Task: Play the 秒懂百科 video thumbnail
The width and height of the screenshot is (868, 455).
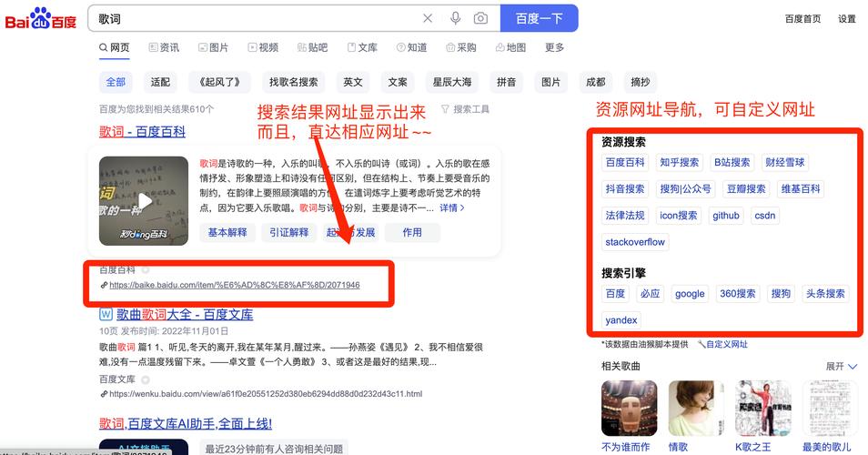Action: coord(144,201)
